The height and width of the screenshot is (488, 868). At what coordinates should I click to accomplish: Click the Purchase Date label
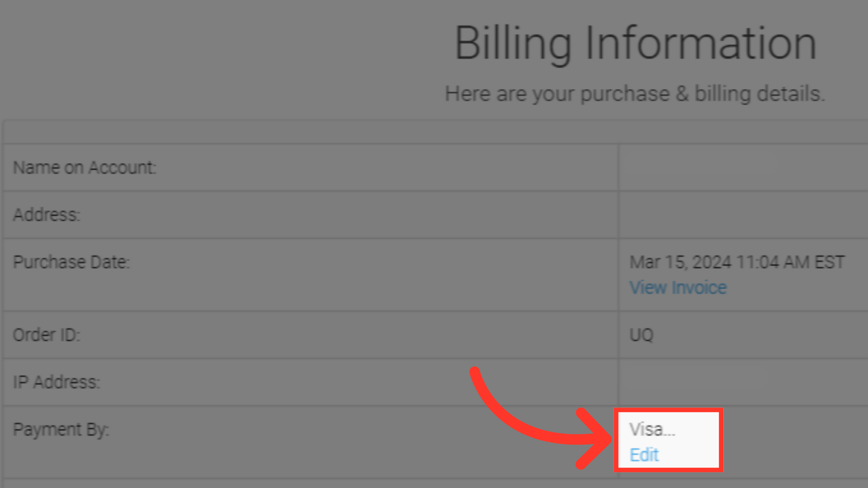71,262
